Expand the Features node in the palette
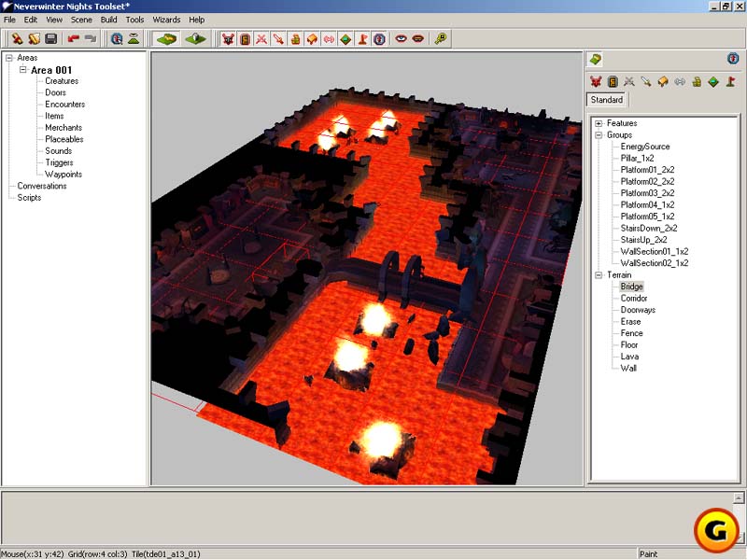Screen dimensions: 747x560 point(599,123)
